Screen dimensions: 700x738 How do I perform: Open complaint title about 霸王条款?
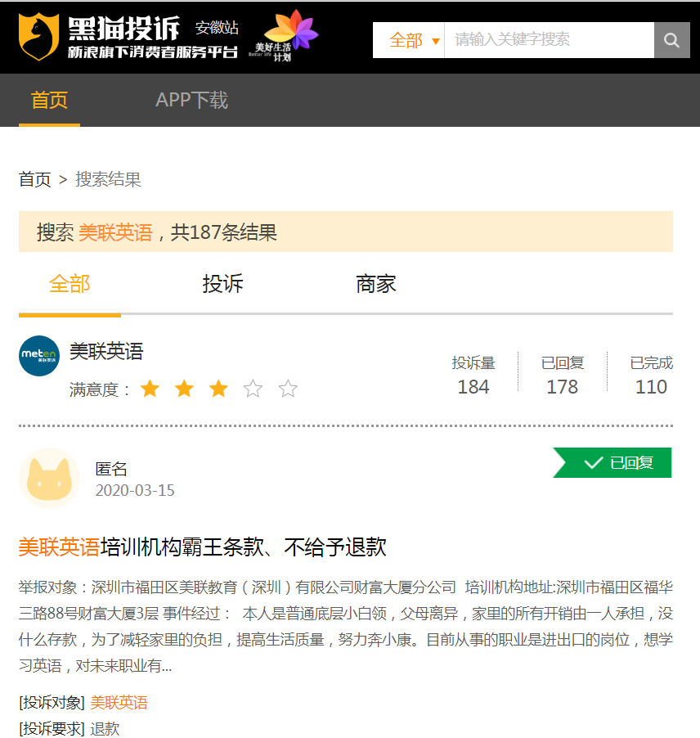pos(202,547)
